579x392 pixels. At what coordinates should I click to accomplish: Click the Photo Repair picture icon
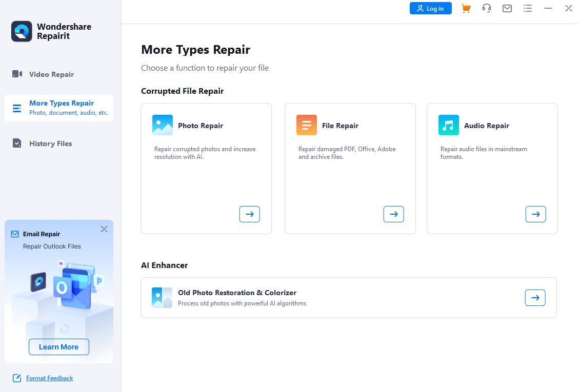pyautogui.click(x=163, y=125)
